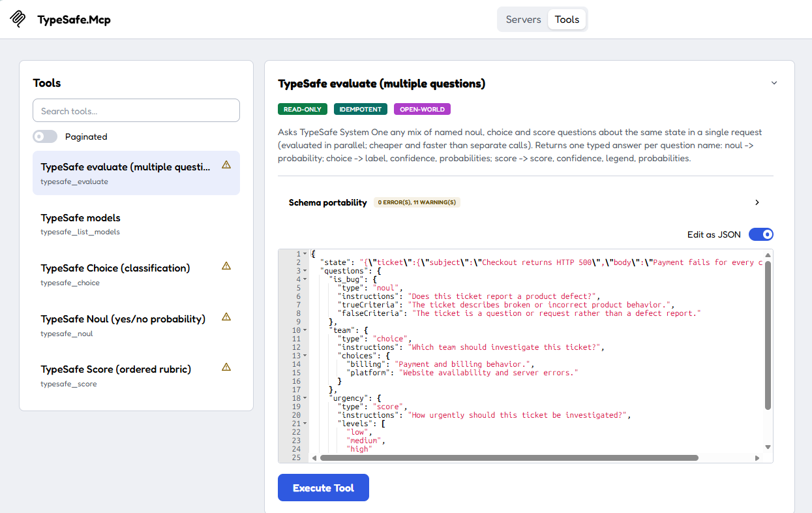This screenshot has height=513, width=812.
Task: Fold the questions block at line 3
Action: [x=305, y=271]
